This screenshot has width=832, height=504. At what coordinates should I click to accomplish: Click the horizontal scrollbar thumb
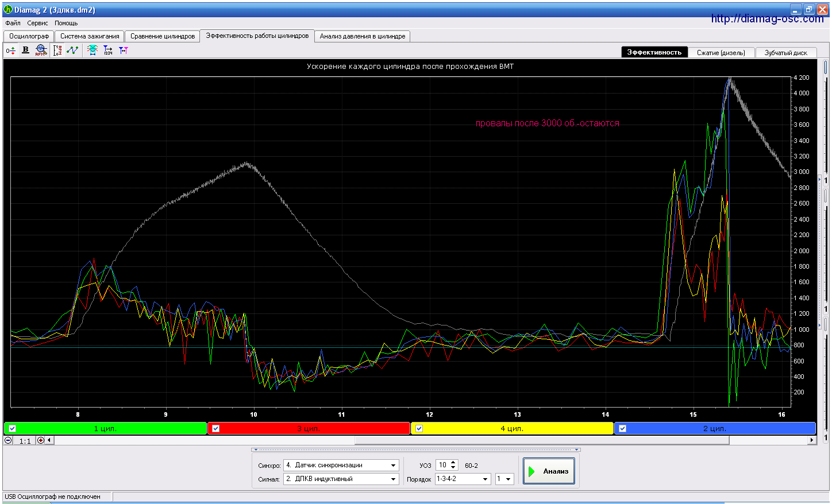[542, 440]
